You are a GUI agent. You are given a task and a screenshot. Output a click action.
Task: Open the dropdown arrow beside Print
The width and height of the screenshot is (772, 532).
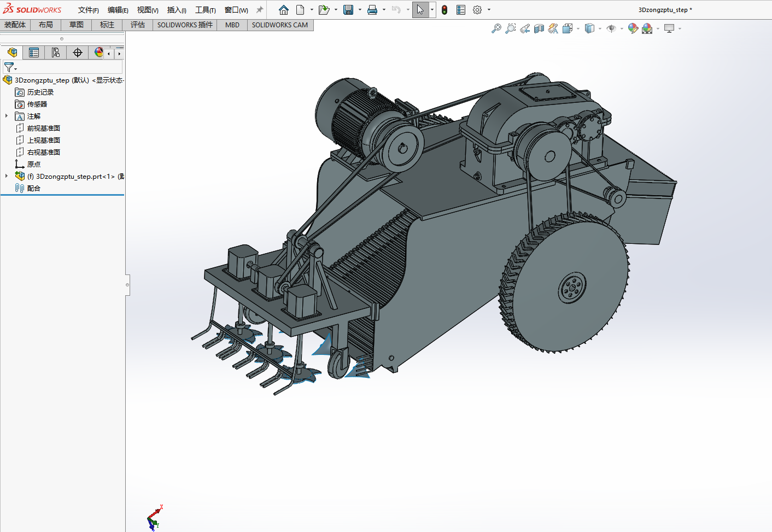pyautogui.click(x=384, y=10)
